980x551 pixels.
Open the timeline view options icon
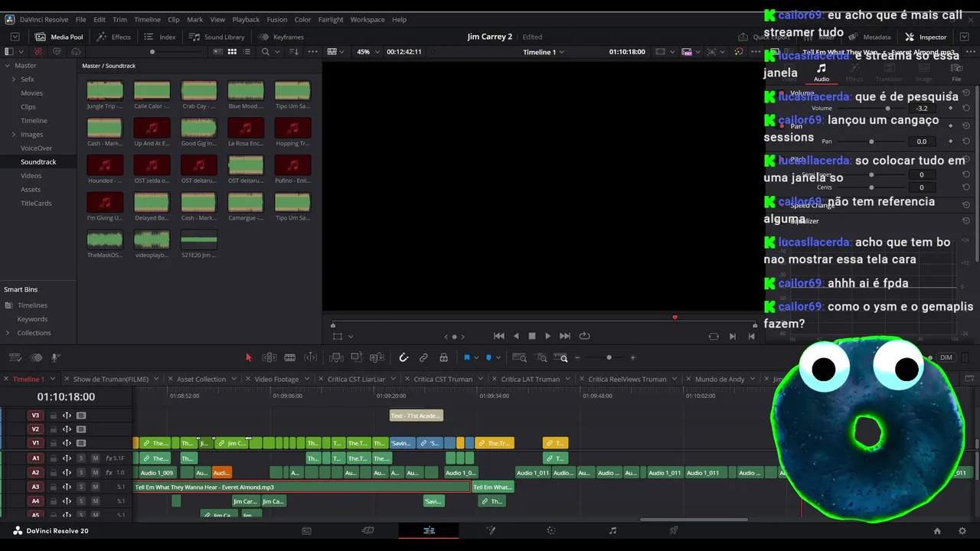15,357
